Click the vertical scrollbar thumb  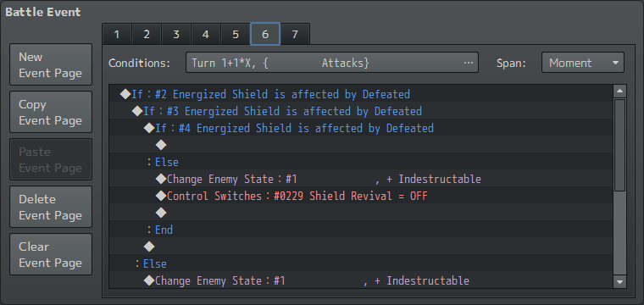619,145
